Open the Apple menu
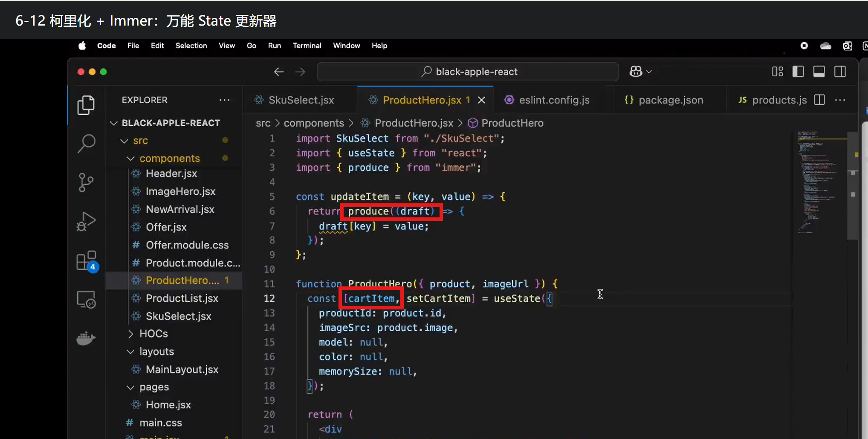 [x=82, y=46]
